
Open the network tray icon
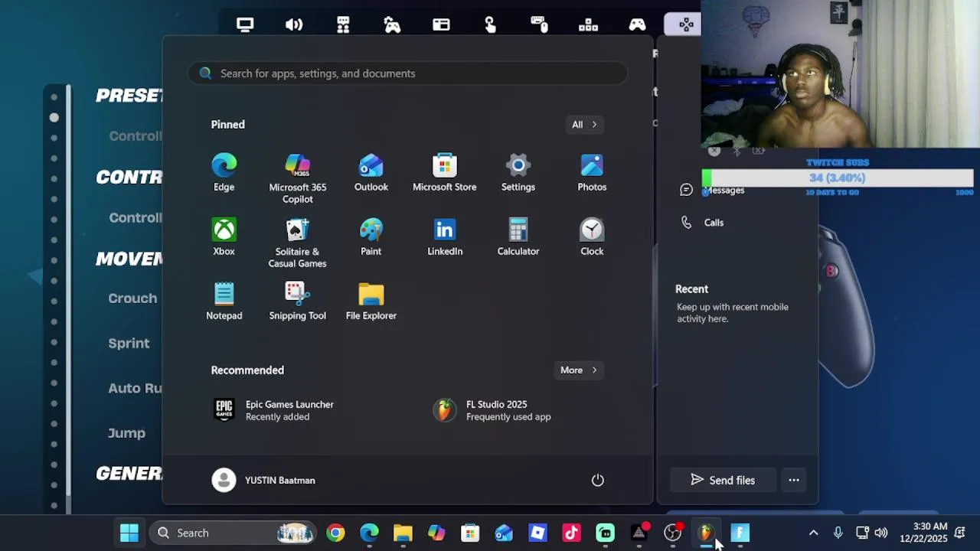(862, 533)
